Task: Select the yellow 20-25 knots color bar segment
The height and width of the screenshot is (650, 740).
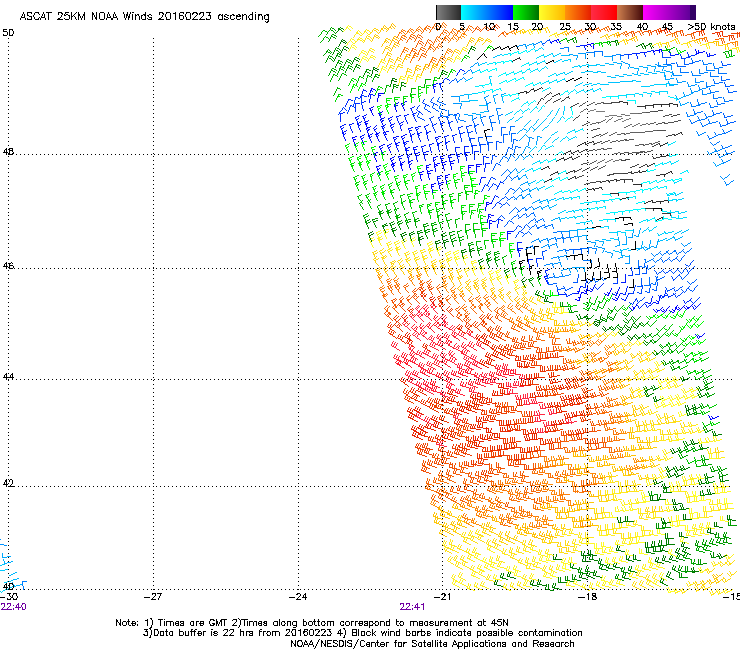Action: click(x=552, y=12)
